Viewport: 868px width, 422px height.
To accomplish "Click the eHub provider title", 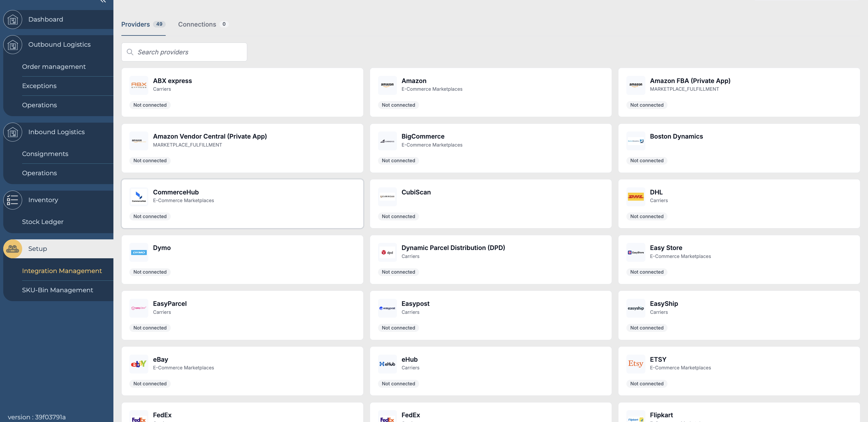I will pyautogui.click(x=409, y=359).
